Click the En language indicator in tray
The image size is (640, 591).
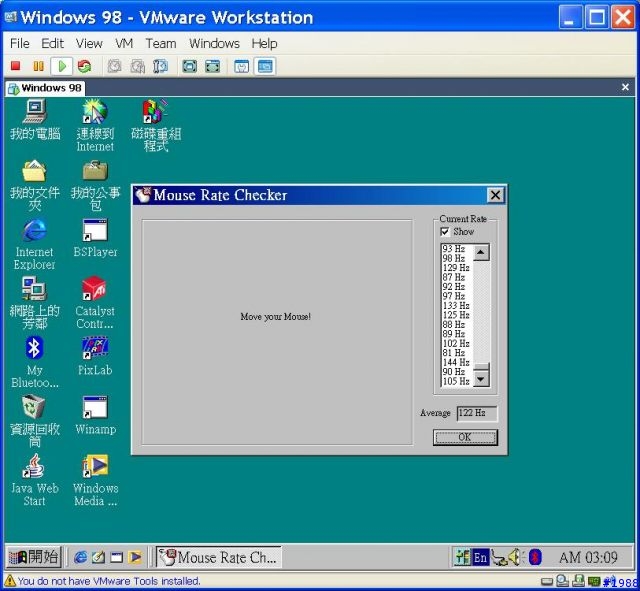480,557
